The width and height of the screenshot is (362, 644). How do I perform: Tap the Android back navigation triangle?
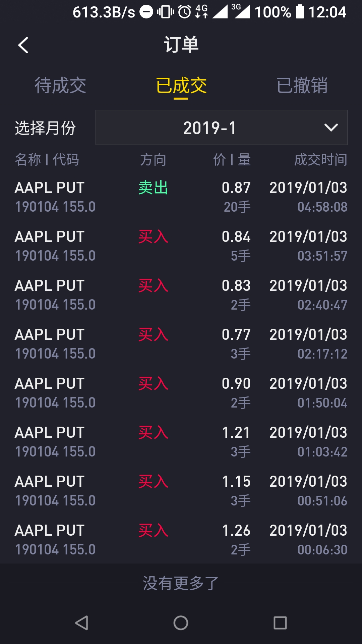[81, 623]
